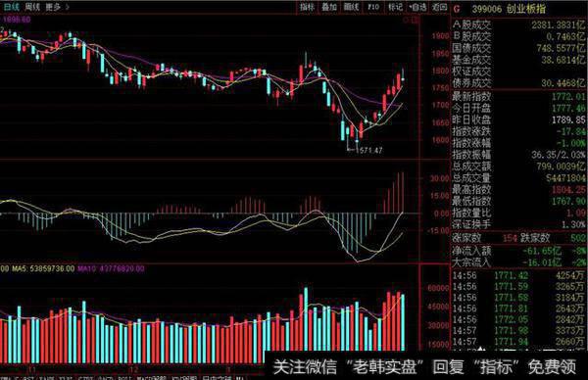The height and width of the screenshot is (380, 588).
Task: Select the 最低指数 row
Action: (x=519, y=201)
